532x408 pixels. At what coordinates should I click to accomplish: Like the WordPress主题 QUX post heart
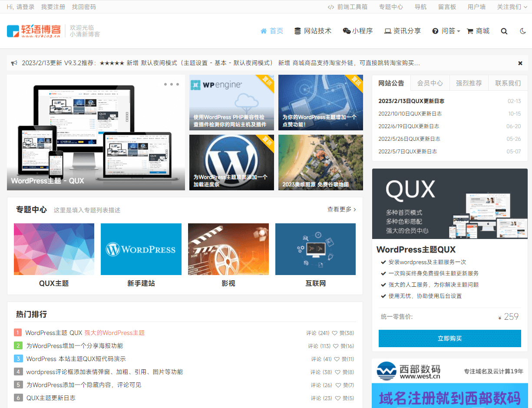click(335, 334)
